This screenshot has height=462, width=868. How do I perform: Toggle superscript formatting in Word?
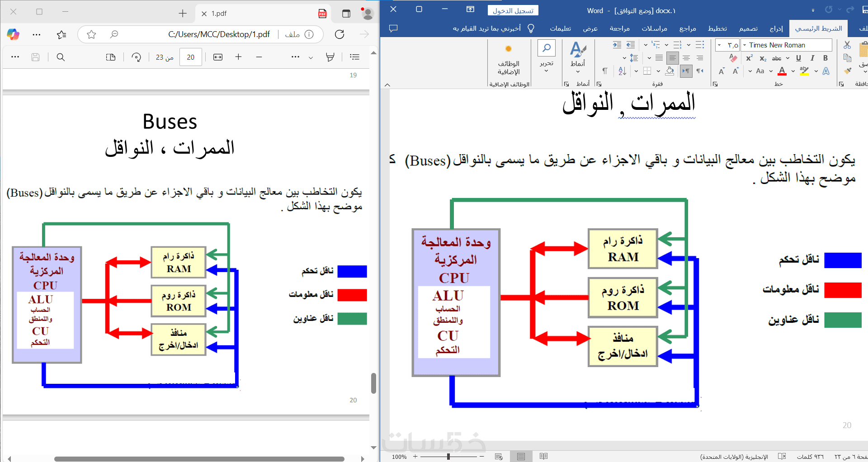coord(750,58)
